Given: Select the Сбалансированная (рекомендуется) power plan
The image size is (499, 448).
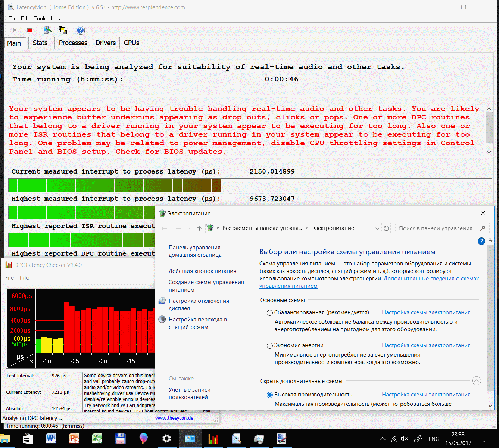Looking at the screenshot, I should [x=270, y=313].
